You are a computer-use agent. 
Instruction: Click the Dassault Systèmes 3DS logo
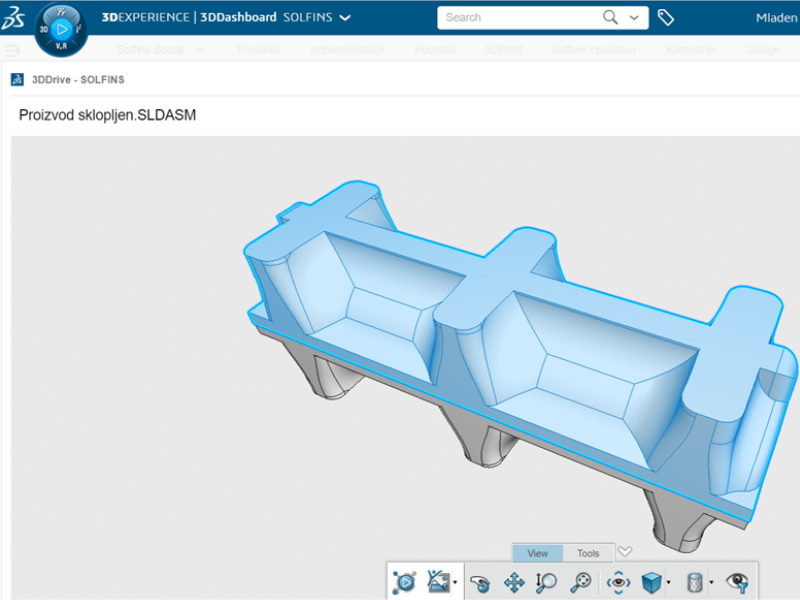click(17, 17)
